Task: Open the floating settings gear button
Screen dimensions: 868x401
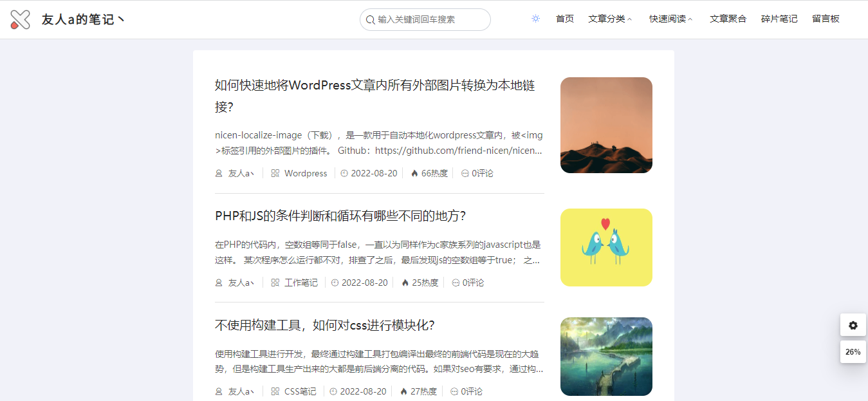Action: click(x=853, y=325)
